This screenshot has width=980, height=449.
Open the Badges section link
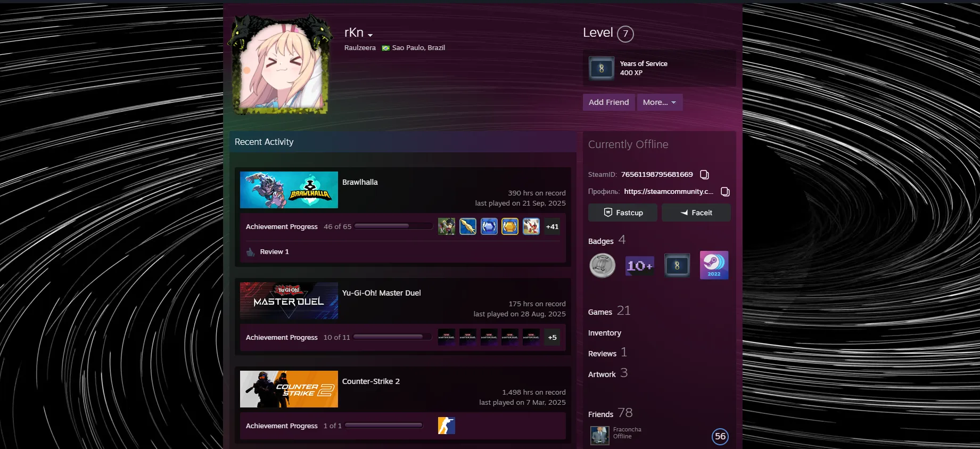pos(601,241)
